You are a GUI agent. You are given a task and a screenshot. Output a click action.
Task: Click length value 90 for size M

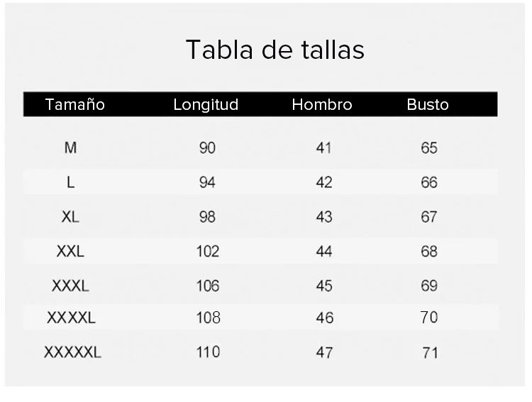point(207,148)
